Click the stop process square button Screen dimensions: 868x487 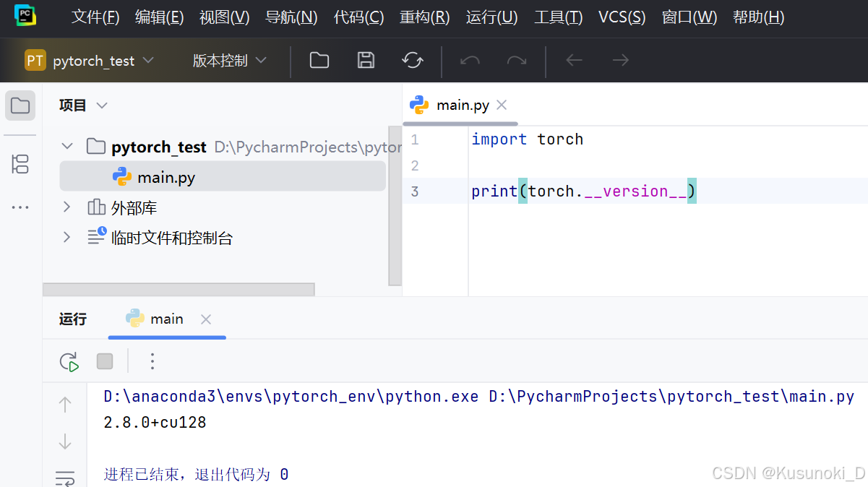[x=105, y=361]
